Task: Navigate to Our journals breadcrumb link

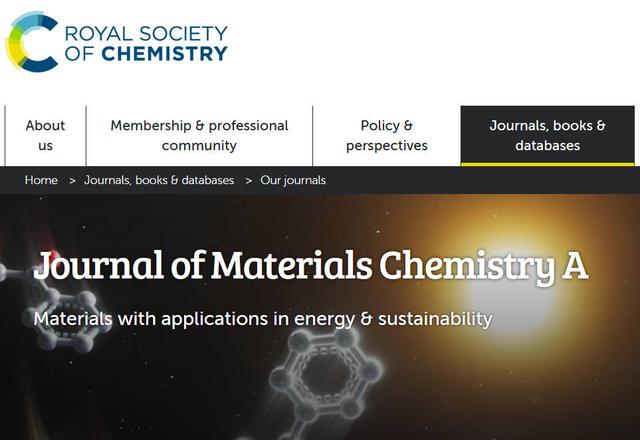Action: 293,180
